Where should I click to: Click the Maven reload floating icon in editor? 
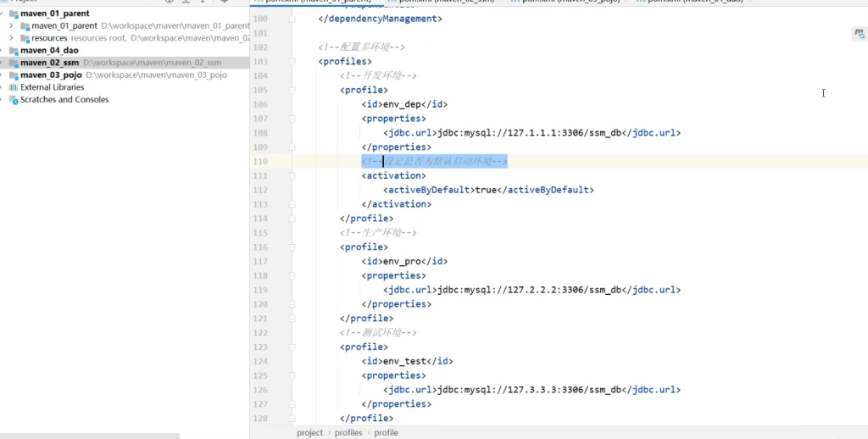(858, 33)
